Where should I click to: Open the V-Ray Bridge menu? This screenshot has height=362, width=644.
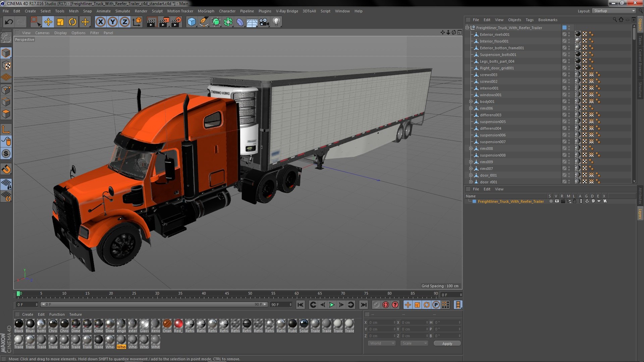[x=287, y=11]
